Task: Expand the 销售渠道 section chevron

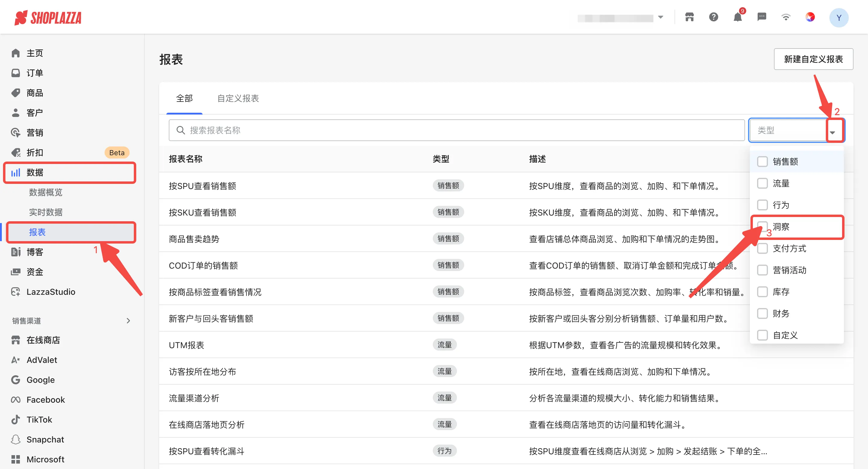Action: pyautogui.click(x=128, y=321)
